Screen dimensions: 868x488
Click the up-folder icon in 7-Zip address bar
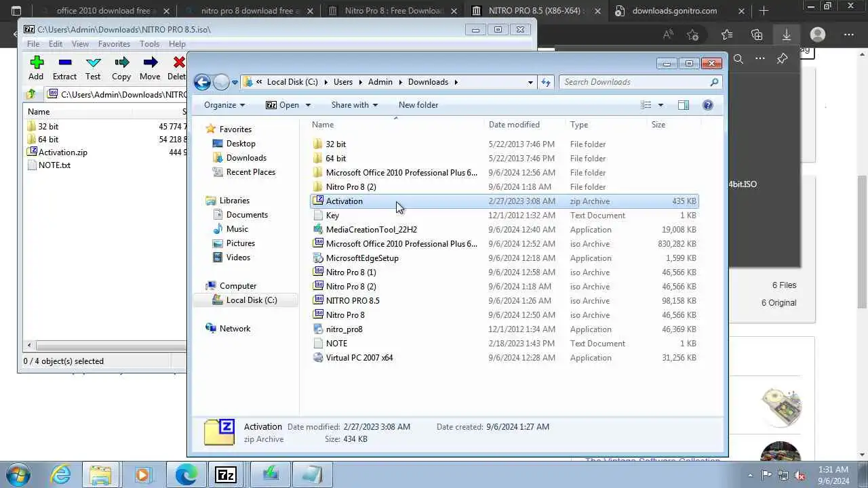coord(31,95)
